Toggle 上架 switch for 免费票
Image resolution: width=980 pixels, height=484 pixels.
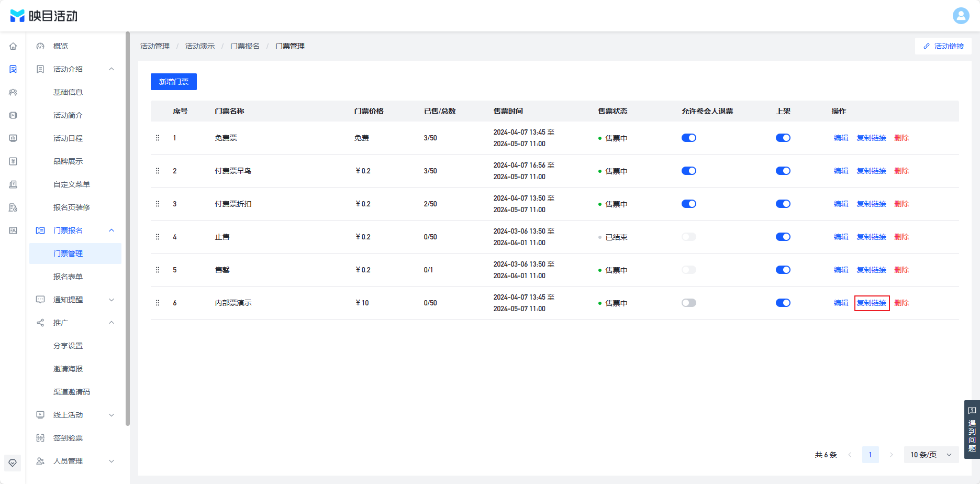[x=783, y=138]
